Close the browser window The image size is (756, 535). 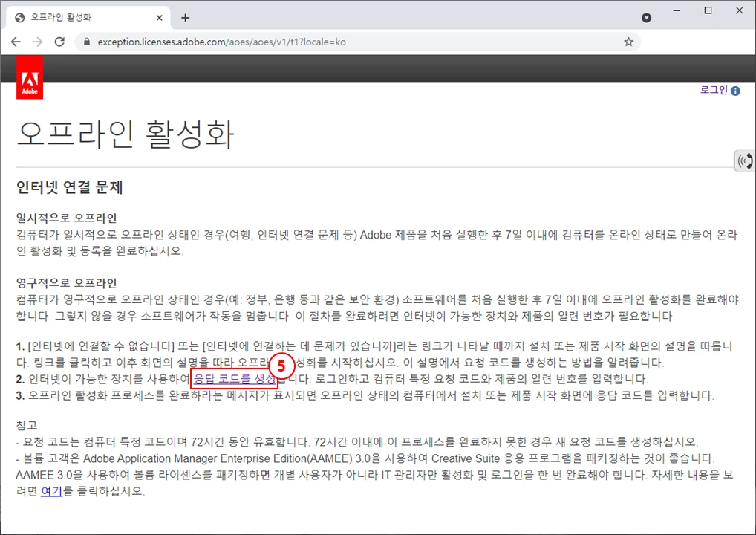740,10
